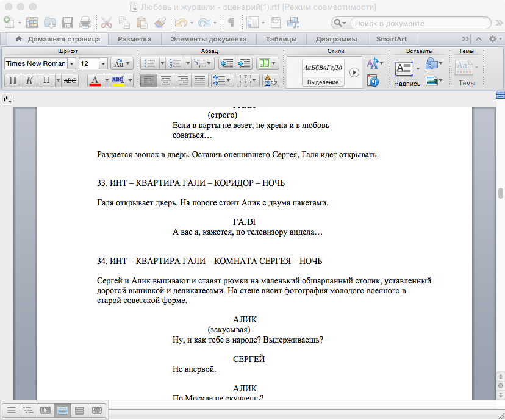Select the Cut scissors icon
This screenshot has height=420, width=505.
pyautogui.click(x=107, y=23)
